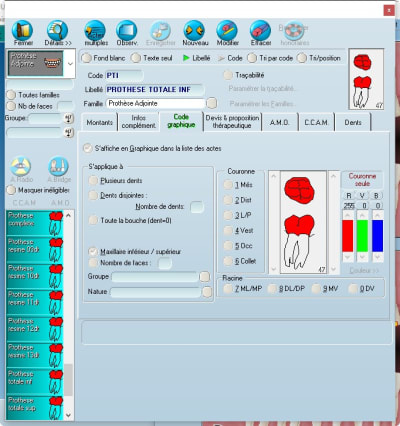Click the Fermer door icon
The width and height of the screenshot is (400, 426).
23,31
